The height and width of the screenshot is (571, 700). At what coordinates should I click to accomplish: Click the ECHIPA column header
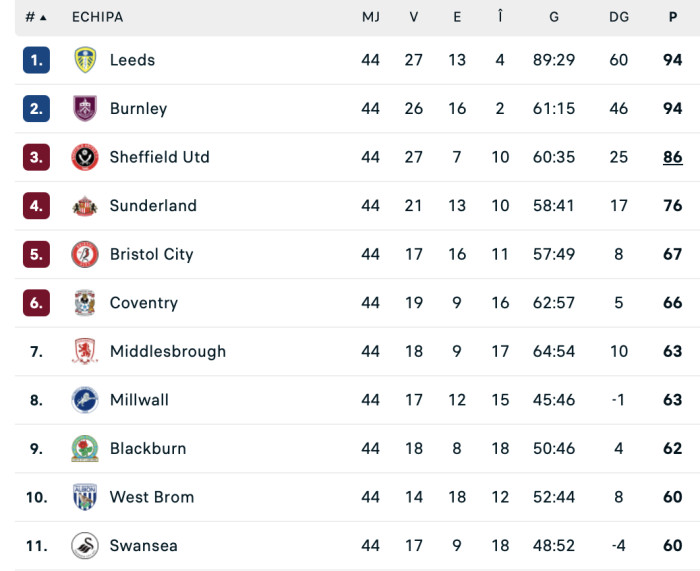click(x=97, y=17)
